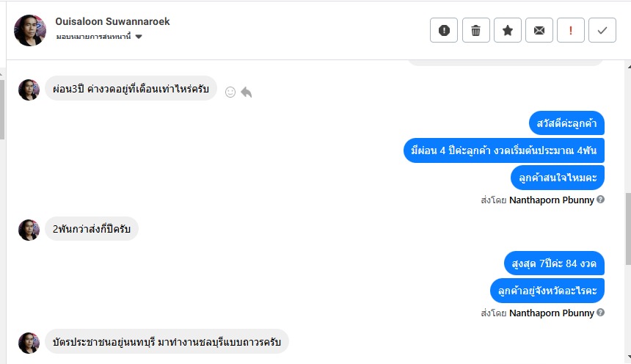Click the help icon beside first Nanthaporn Pbunny
Image resolution: width=631 pixels, height=364 pixels.
point(601,200)
